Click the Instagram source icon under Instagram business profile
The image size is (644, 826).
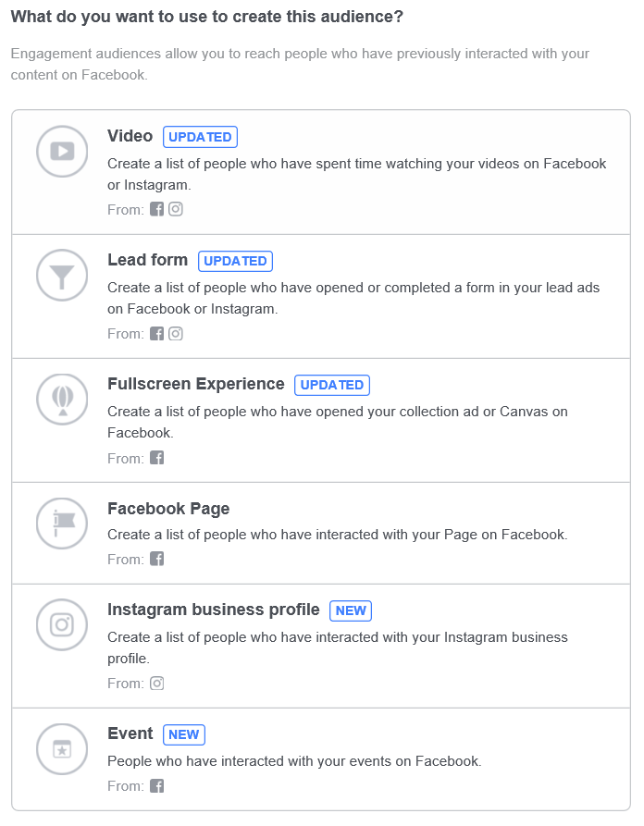156,684
